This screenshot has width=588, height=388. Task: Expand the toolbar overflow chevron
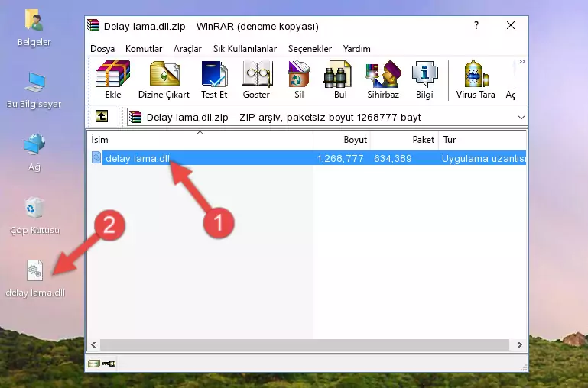[x=521, y=61]
